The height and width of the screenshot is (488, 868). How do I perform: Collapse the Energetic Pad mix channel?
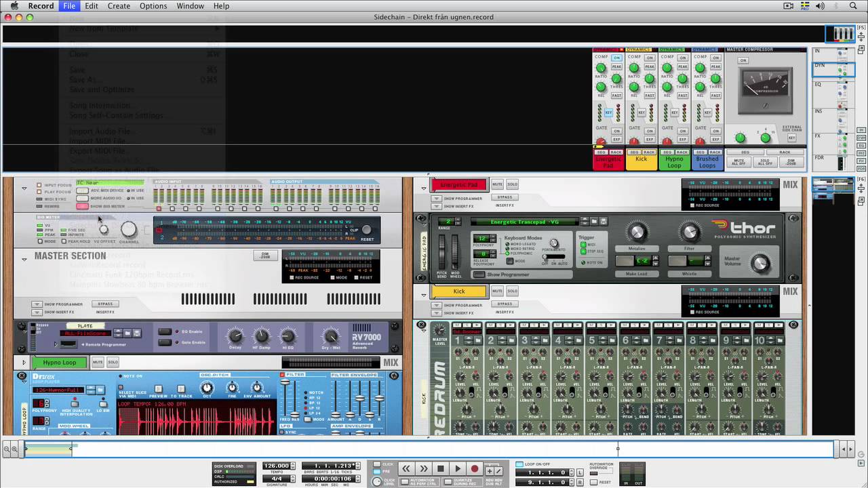point(424,188)
